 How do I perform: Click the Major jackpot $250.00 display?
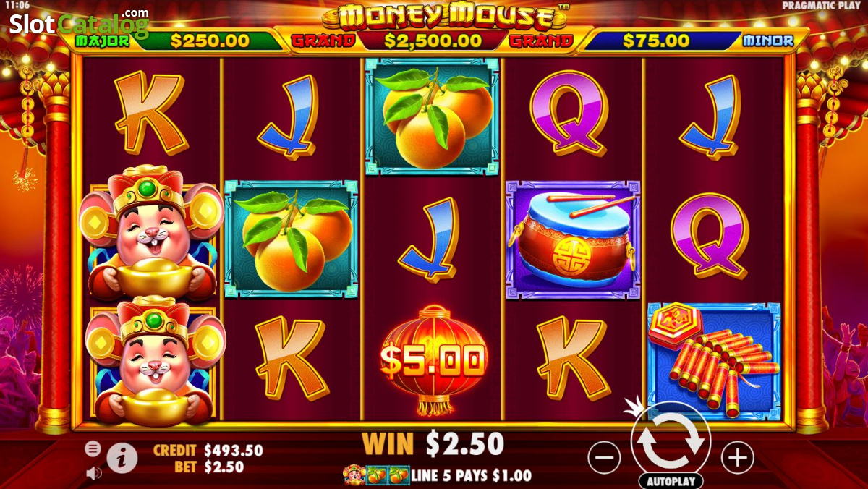pos(179,41)
